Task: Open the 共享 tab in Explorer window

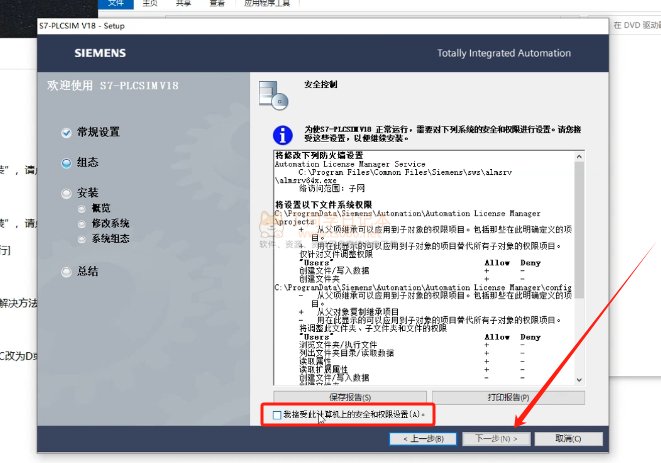Action: point(183,3)
